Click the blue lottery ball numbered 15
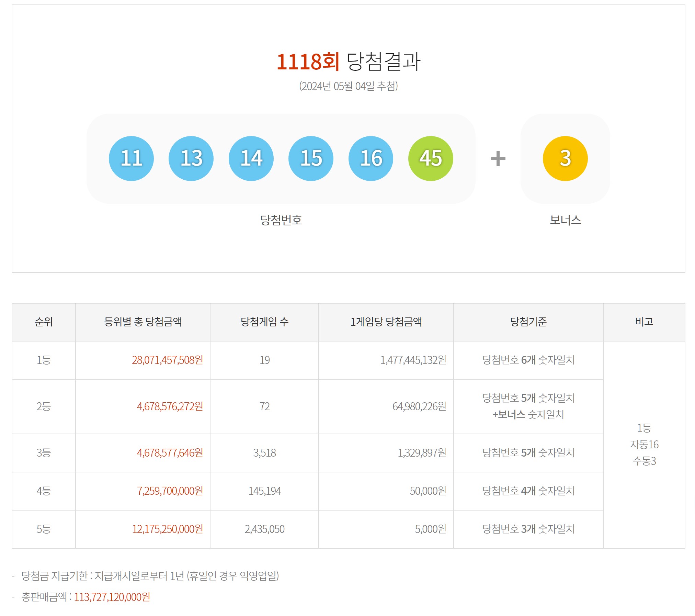Image resolution: width=695 pixels, height=616 pixels. click(311, 158)
